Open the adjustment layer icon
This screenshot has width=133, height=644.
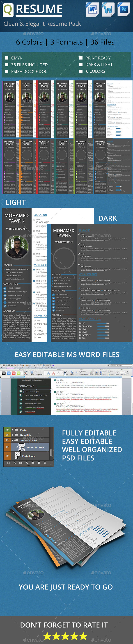coord(27,463)
